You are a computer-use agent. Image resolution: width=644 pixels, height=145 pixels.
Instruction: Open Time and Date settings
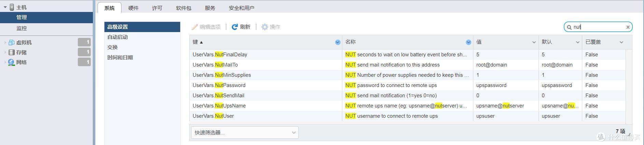tap(120, 58)
